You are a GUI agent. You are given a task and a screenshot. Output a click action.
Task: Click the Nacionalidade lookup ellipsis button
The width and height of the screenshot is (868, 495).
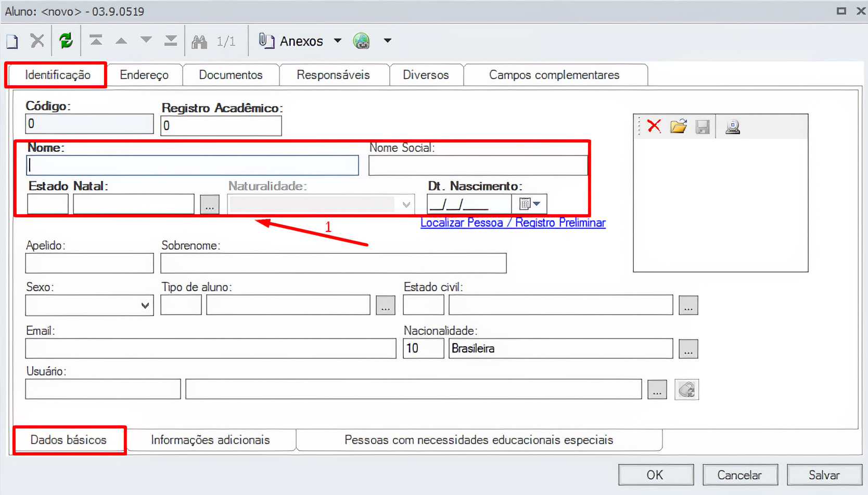tap(688, 349)
